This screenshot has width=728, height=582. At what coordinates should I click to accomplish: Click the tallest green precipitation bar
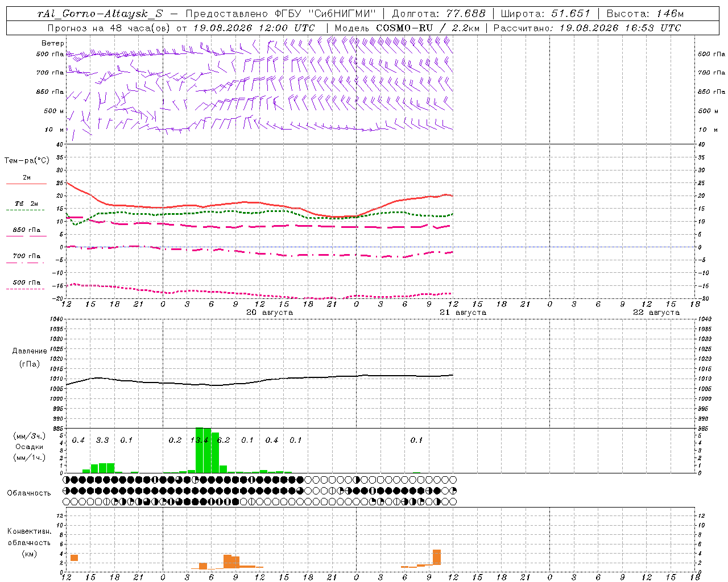coord(199,450)
